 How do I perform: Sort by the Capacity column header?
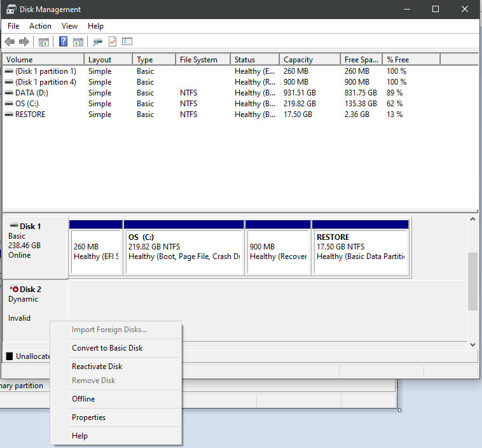tap(310, 59)
